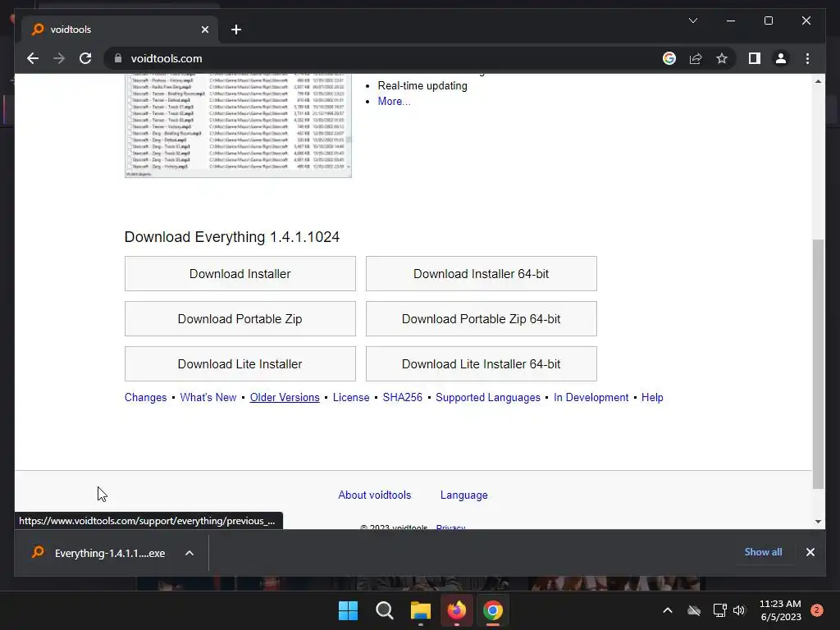Open the Language footer link

click(x=464, y=495)
